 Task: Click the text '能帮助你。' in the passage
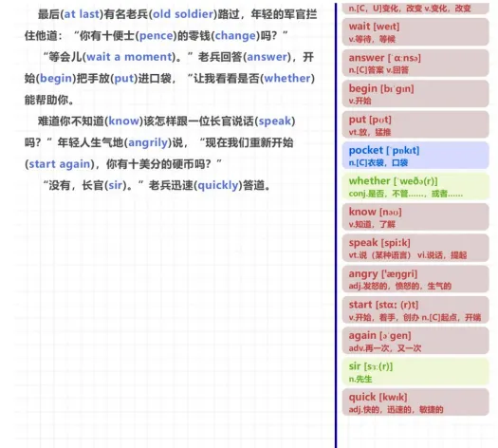click(49, 100)
